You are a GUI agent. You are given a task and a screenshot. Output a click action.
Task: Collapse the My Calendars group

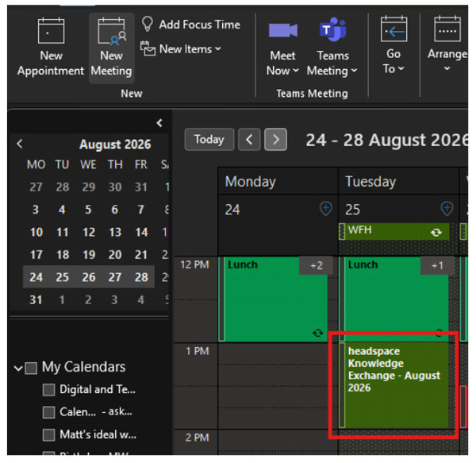tap(18, 368)
